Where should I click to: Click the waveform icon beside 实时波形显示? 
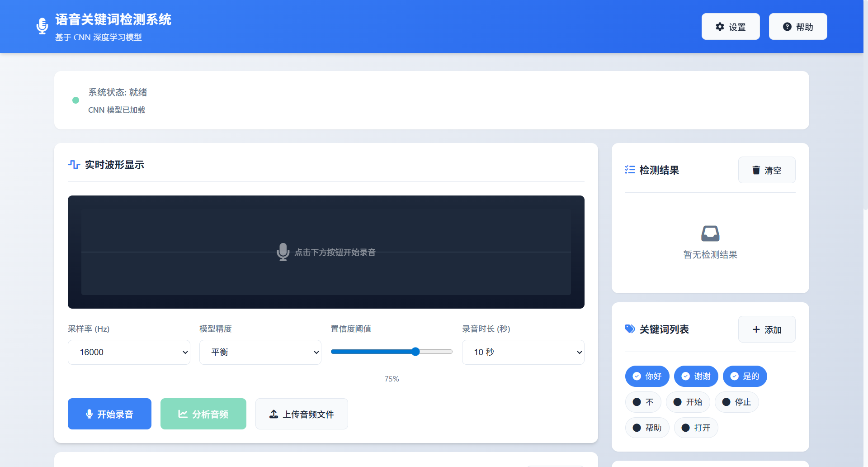(x=74, y=165)
